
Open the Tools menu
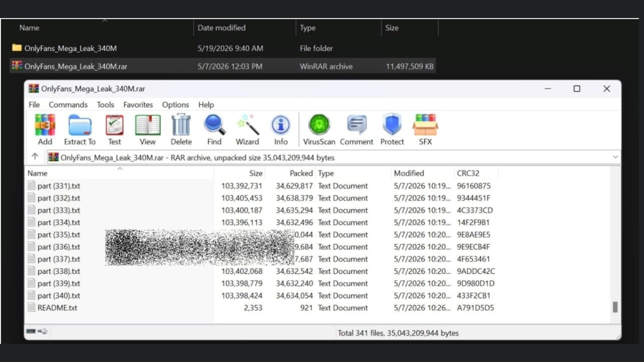pyautogui.click(x=105, y=105)
